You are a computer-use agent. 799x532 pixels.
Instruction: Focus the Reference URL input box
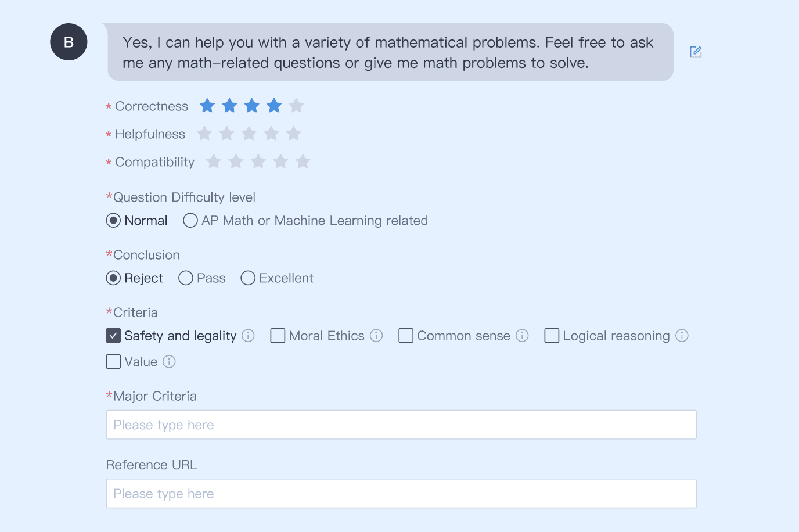coord(401,494)
